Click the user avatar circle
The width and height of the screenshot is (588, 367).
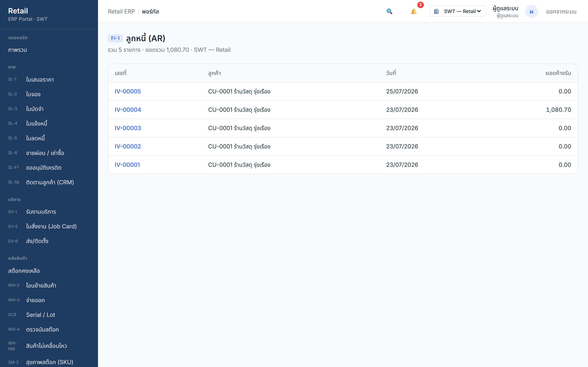(531, 11)
